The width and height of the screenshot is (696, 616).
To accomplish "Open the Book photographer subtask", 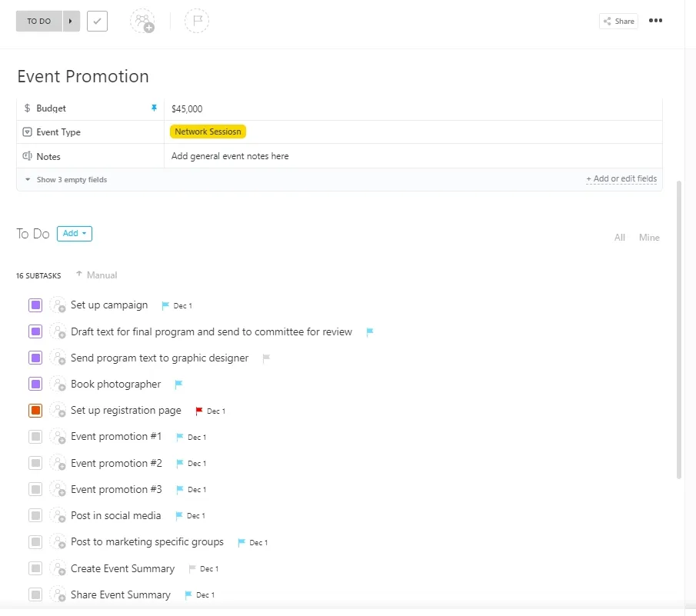I will point(116,384).
